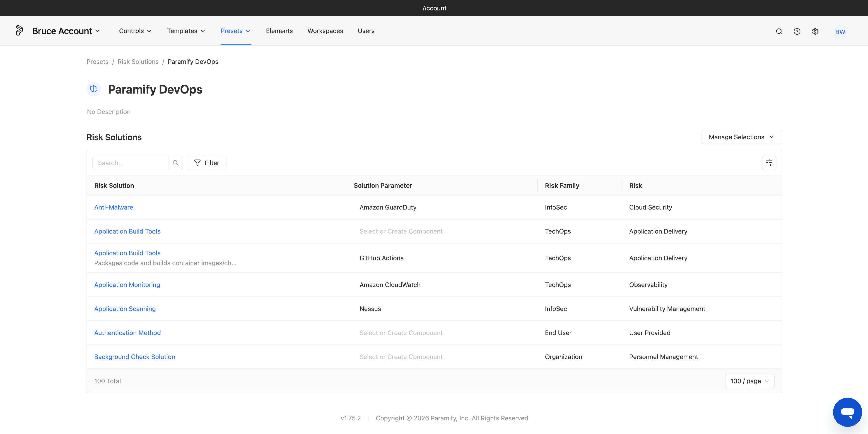
Task: Click the No Description text
Action: (108, 112)
